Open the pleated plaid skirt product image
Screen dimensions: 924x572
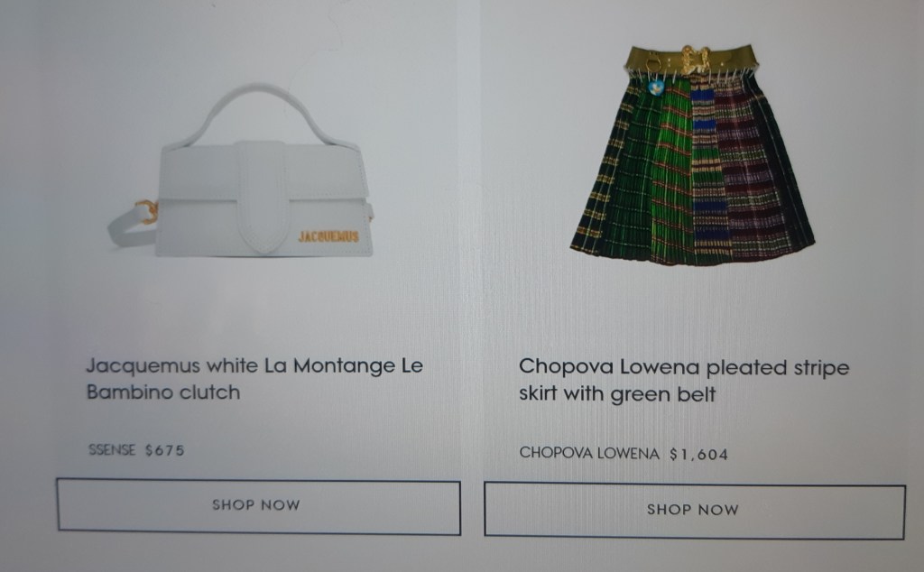pos(693,154)
